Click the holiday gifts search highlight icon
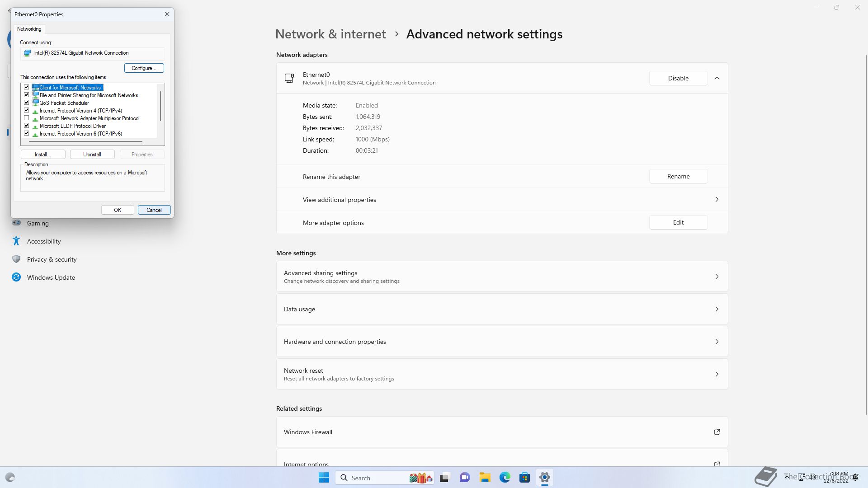 (421, 478)
